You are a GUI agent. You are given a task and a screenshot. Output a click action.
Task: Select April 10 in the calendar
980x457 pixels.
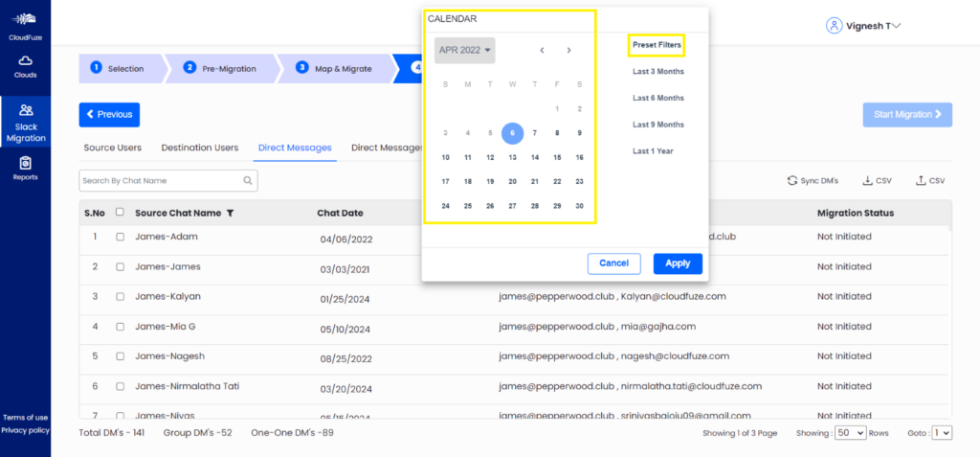click(x=446, y=158)
